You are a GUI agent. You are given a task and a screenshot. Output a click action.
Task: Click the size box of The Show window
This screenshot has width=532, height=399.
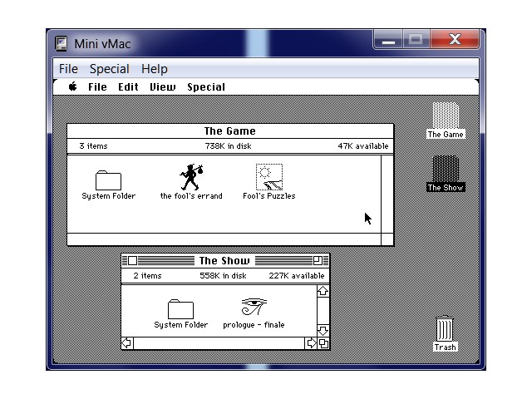coord(323,343)
